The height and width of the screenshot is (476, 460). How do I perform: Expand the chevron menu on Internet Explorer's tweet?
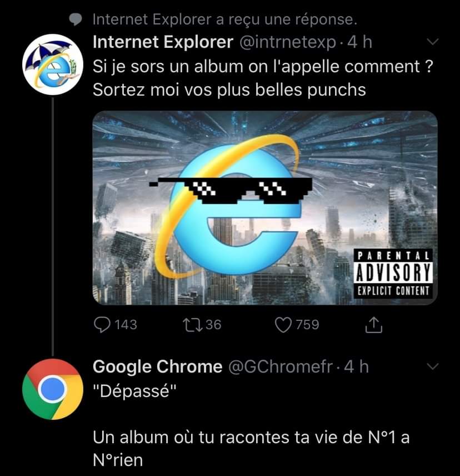(432, 42)
